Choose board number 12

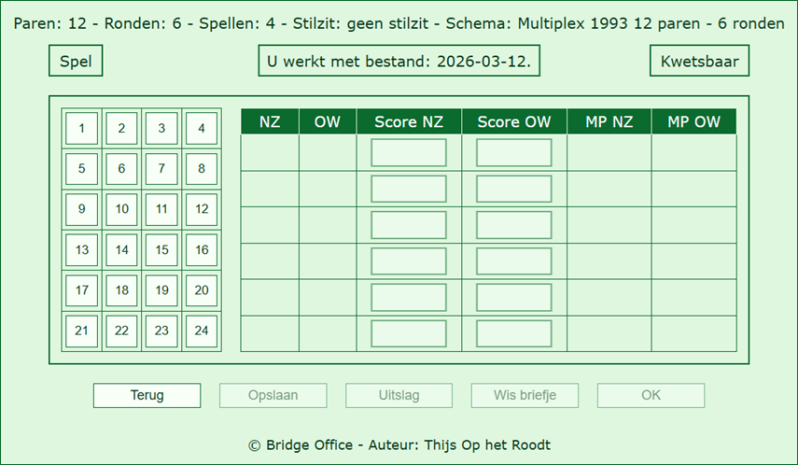pos(201,209)
